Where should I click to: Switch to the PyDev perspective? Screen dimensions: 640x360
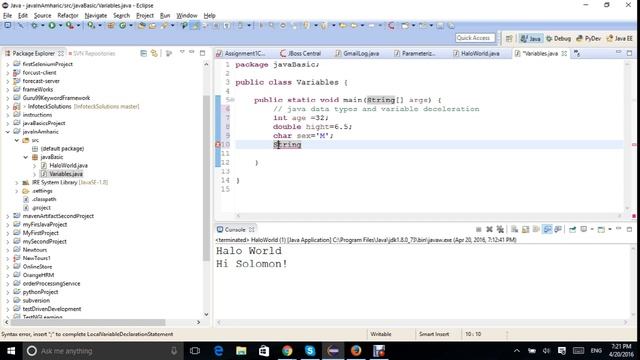click(x=588, y=38)
